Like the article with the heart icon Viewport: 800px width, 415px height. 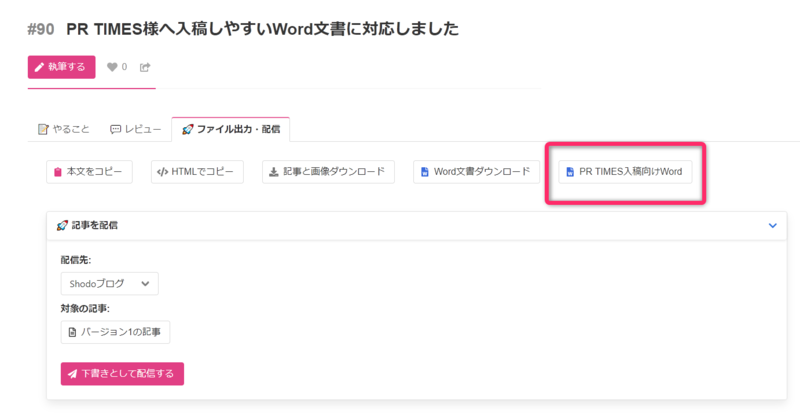[112, 67]
